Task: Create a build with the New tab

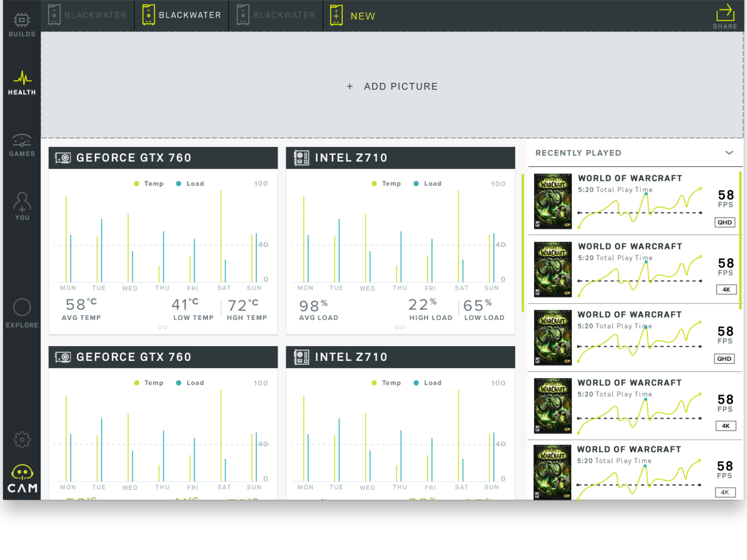Action: tap(353, 15)
